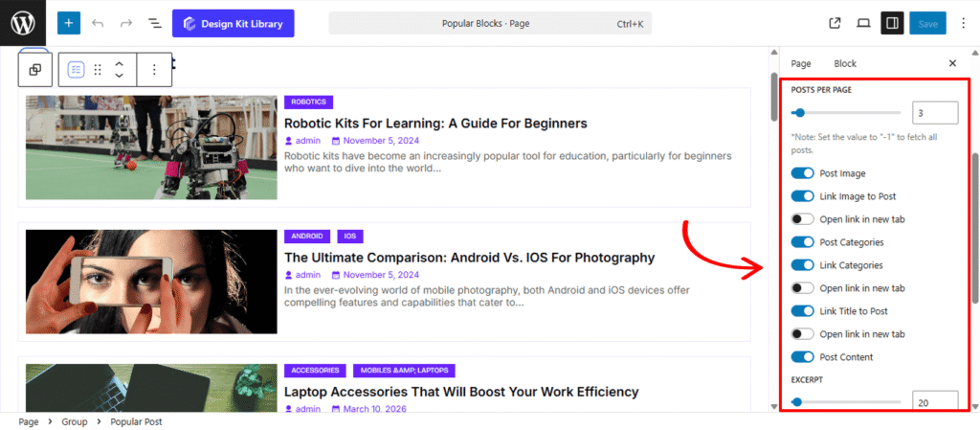Select the parent block icon

click(35, 70)
